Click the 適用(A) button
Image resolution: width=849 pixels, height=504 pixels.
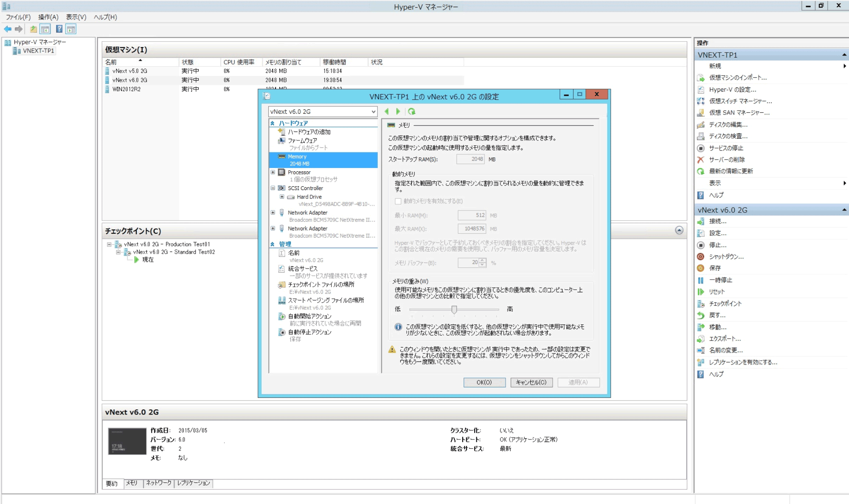coord(578,382)
